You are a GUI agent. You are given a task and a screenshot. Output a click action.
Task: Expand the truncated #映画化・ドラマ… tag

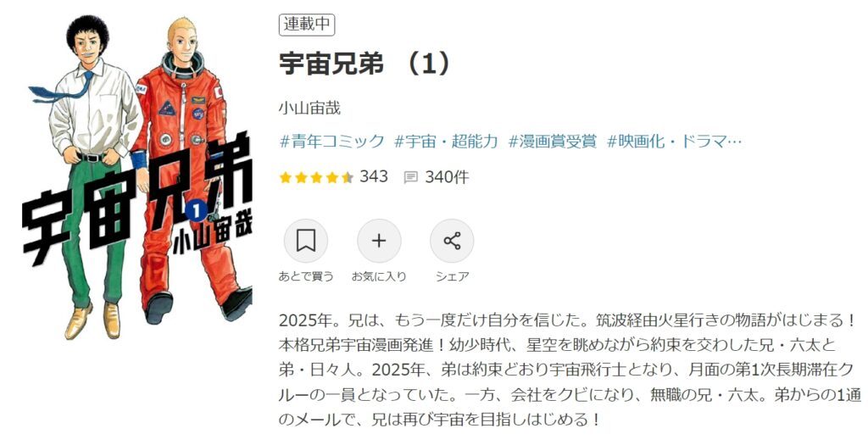pyautogui.click(x=674, y=142)
